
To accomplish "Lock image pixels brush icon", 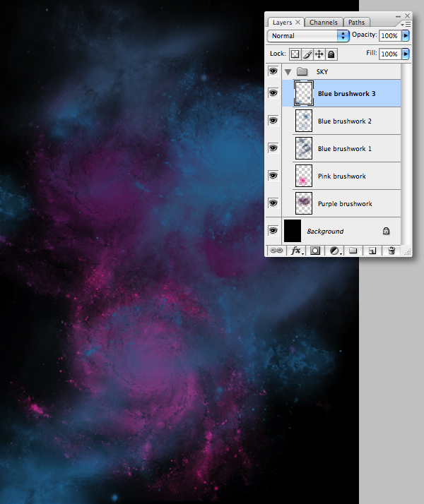I will click(307, 54).
